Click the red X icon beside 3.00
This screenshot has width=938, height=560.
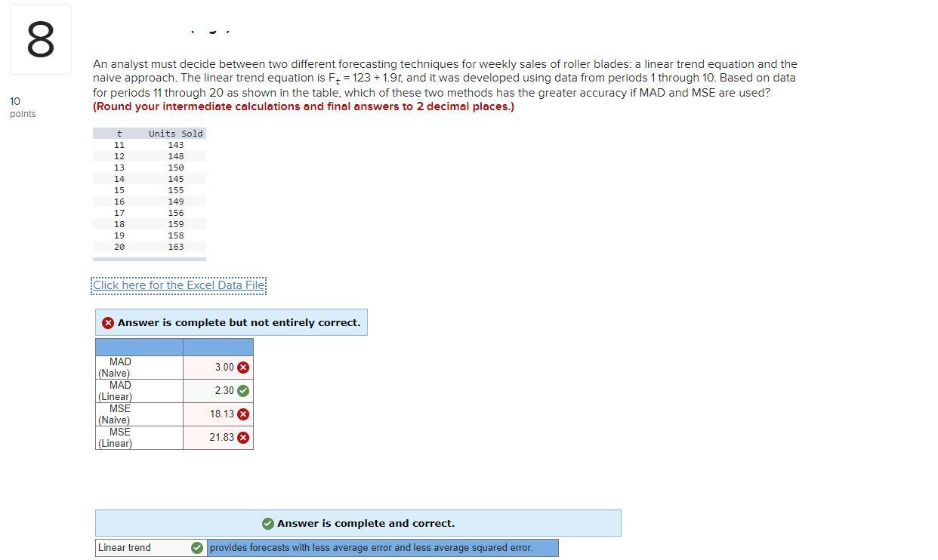[x=243, y=368]
